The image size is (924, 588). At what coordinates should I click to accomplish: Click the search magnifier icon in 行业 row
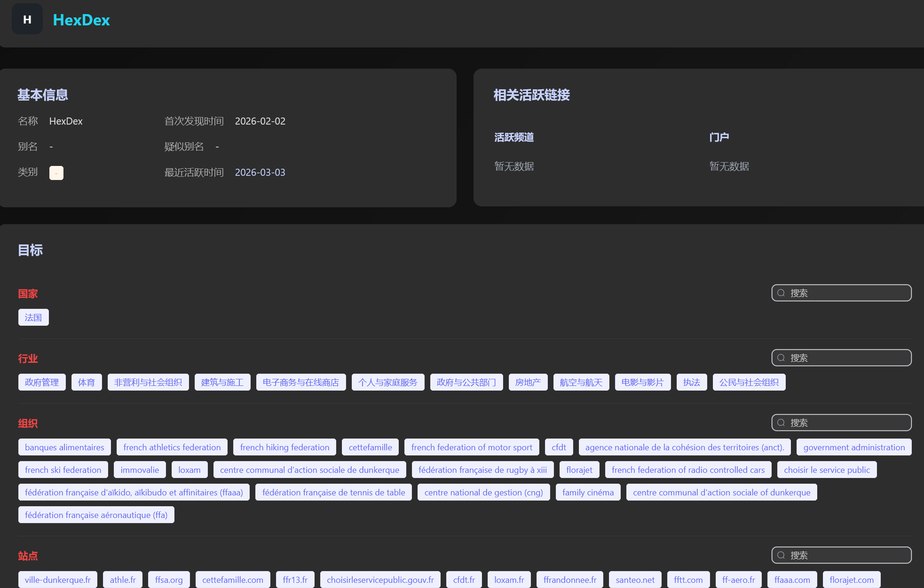[x=781, y=358]
